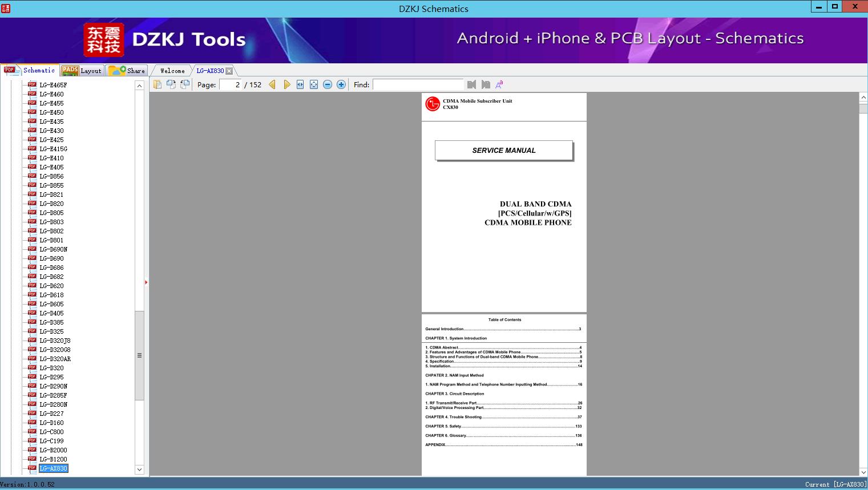Click the PDF icon beside LG-E425
This screenshot has height=490, width=868.
pyautogui.click(x=32, y=139)
